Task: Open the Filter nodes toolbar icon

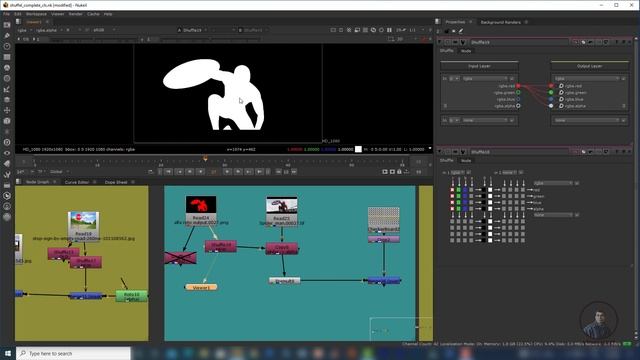Action: (x=7, y=78)
